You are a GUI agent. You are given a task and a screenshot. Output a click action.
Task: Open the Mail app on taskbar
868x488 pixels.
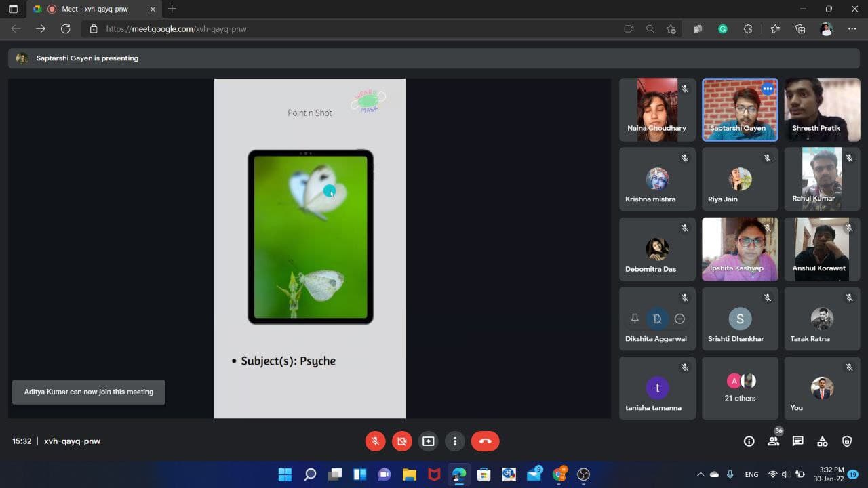point(534,474)
